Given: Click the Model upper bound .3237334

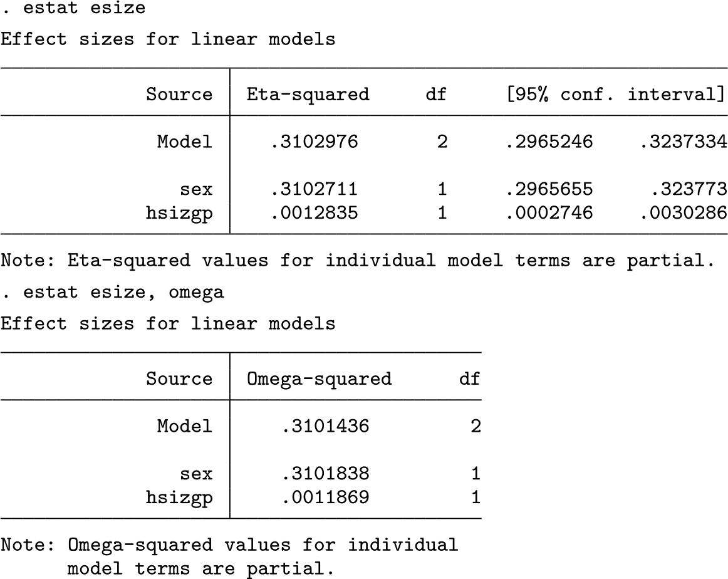Looking at the screenshot, I should (x=683, y=142).
